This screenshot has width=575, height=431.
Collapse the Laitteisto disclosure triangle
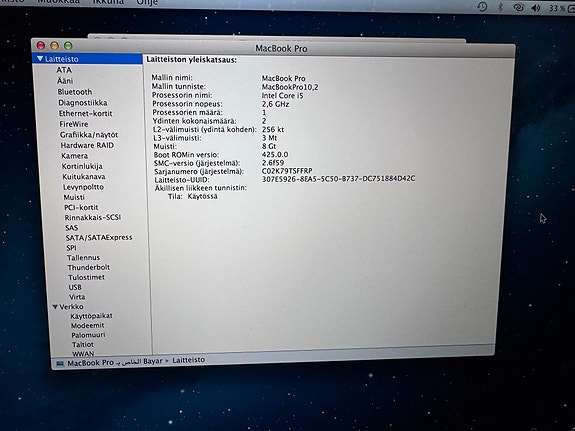coord(40,59)
